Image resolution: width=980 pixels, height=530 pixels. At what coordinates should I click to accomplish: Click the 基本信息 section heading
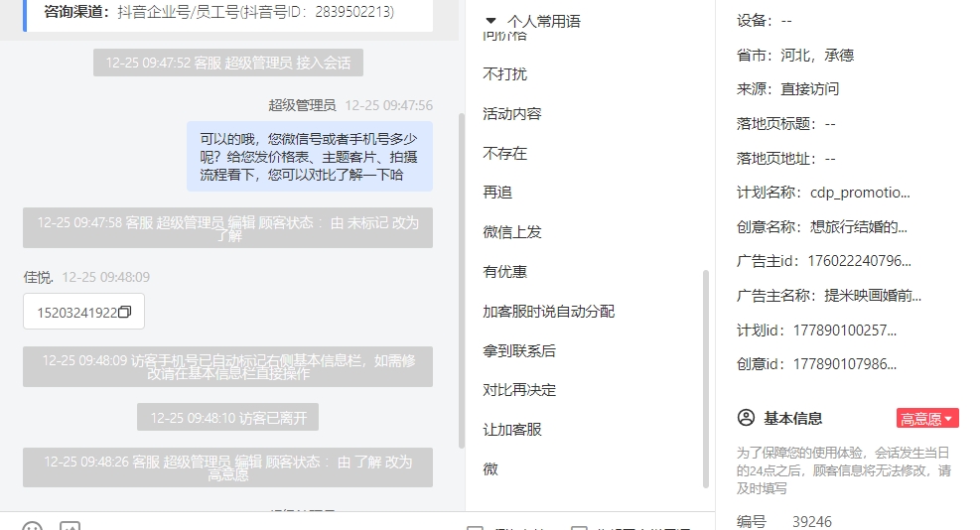pyautogui.click(x=792, y=418)
